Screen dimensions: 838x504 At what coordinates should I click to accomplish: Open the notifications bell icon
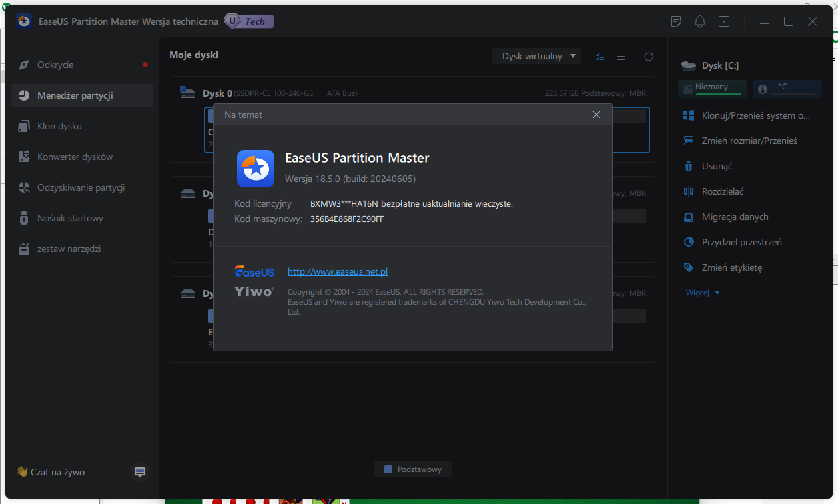click(x=700, y=21)
